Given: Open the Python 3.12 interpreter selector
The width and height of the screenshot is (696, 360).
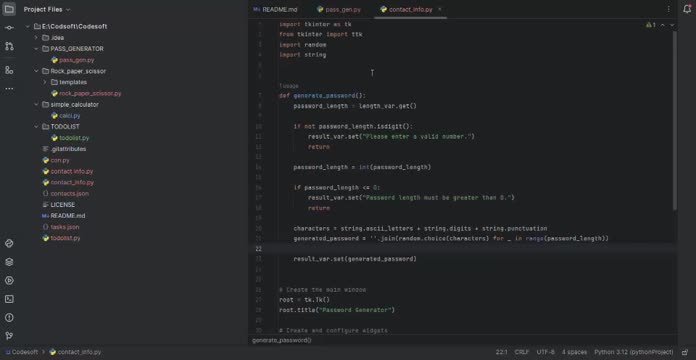Looking at the screenshot, I should (x=633, y=352).
